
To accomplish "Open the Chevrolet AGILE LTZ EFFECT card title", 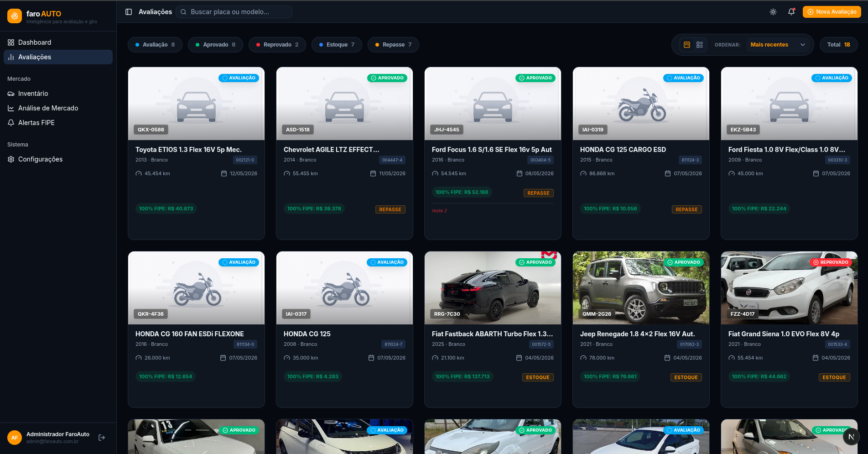I will click(332, 150).
